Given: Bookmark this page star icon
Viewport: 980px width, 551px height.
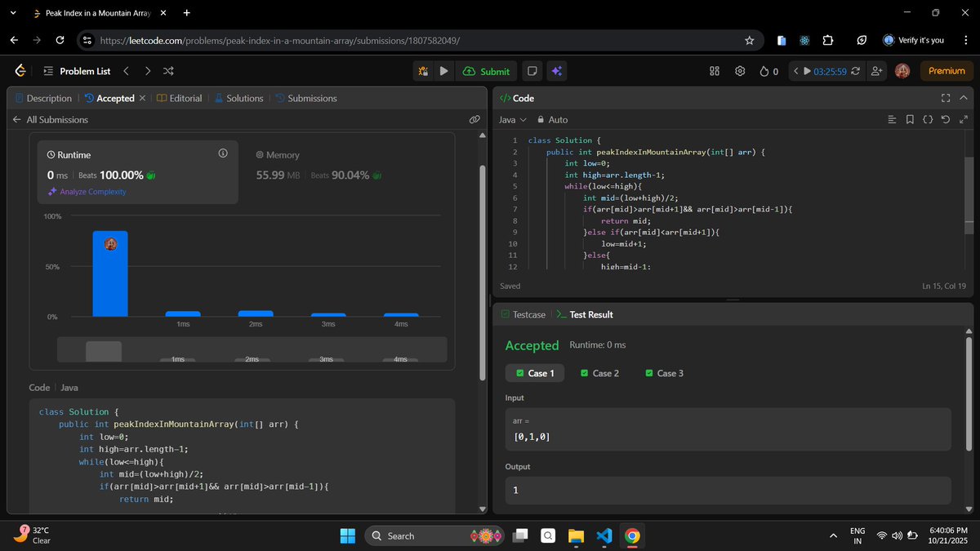Looking at the screenshot, I should click(749, 40).
